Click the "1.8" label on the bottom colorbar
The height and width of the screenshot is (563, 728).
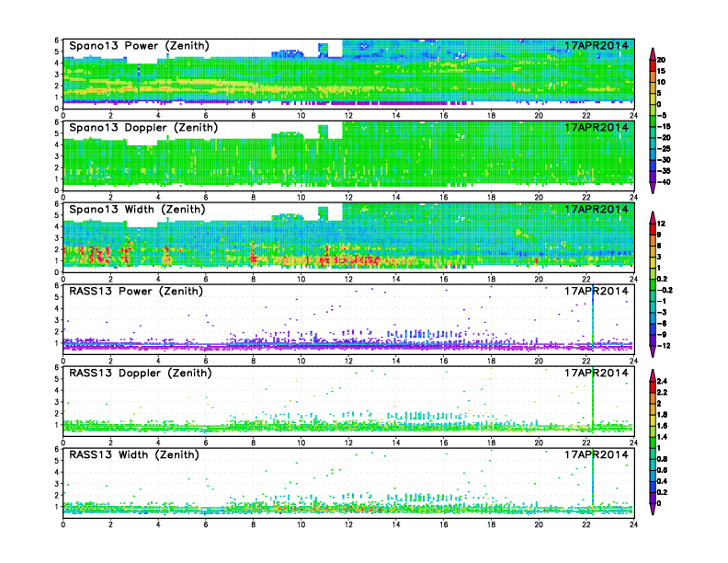click(663, 415)
